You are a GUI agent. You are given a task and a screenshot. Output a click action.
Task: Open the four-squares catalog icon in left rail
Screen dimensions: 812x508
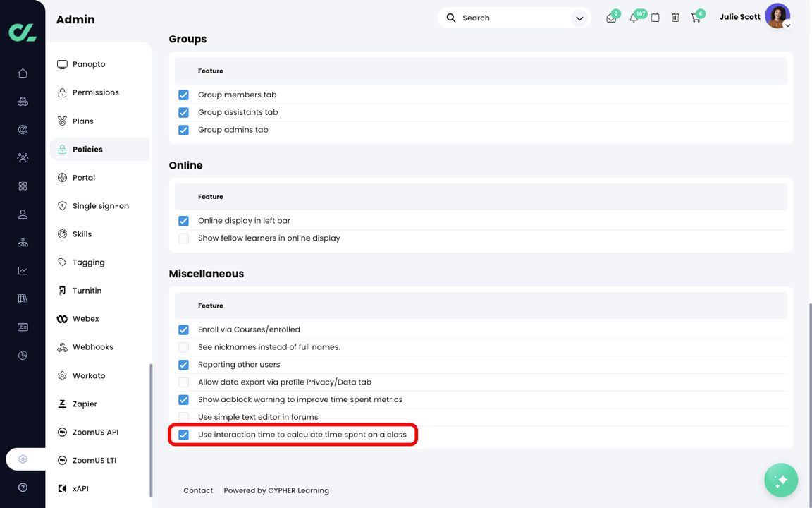point(23,186)
